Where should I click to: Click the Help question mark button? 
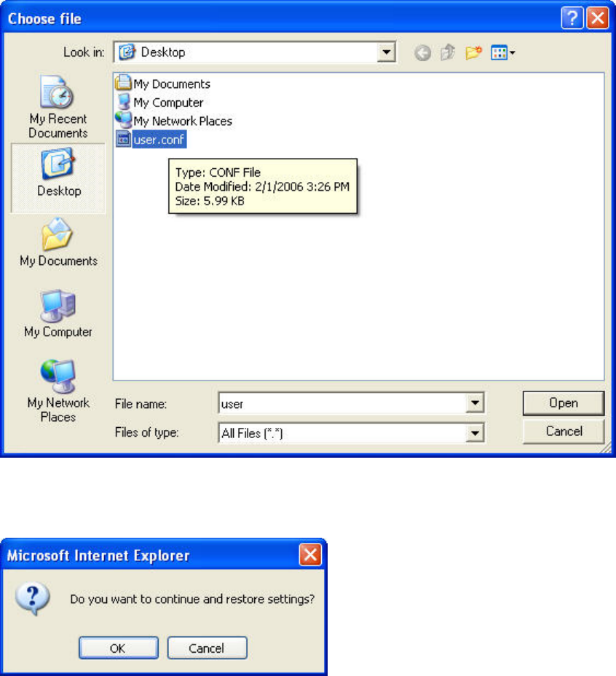coord(572,18)
